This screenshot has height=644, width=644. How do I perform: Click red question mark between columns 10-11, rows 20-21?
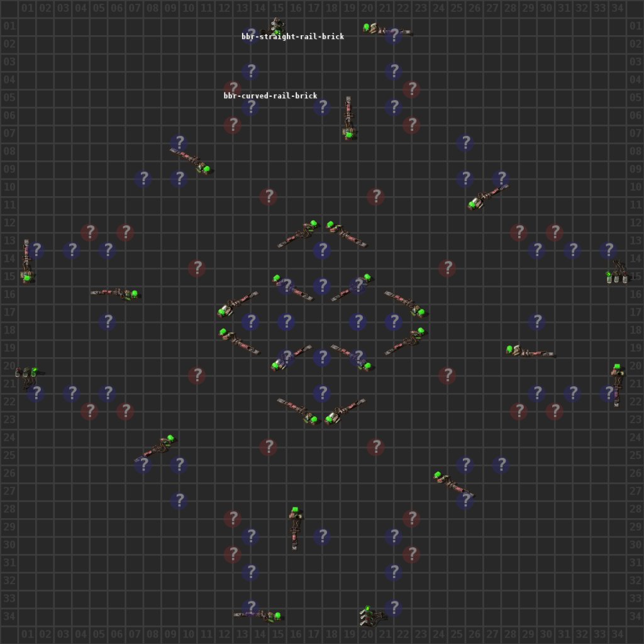click(x=197, y=375)
